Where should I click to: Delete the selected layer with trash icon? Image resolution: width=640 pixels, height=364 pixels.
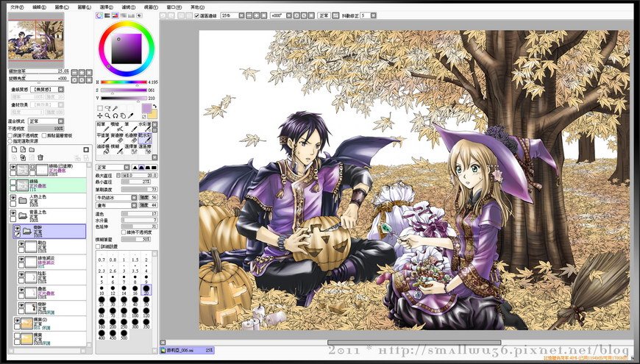(40, 157)
